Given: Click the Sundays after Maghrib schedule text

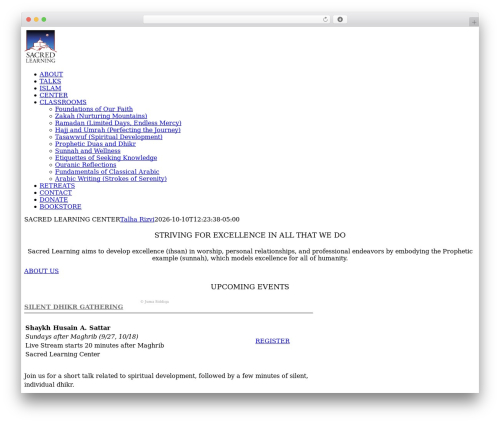Looking at the screenshot, I should coord(82,337).
